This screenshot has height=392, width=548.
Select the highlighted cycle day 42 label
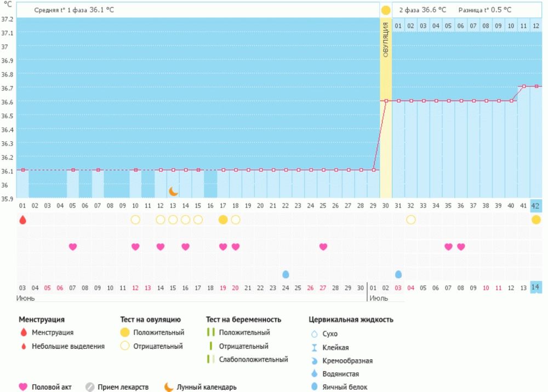pos(536,206)
